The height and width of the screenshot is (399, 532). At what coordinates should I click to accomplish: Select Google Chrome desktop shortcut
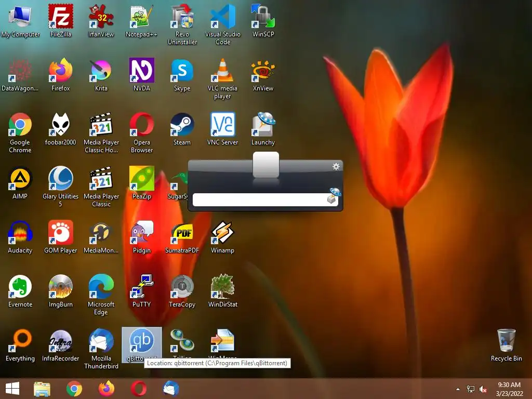click(x=20, y=132)
